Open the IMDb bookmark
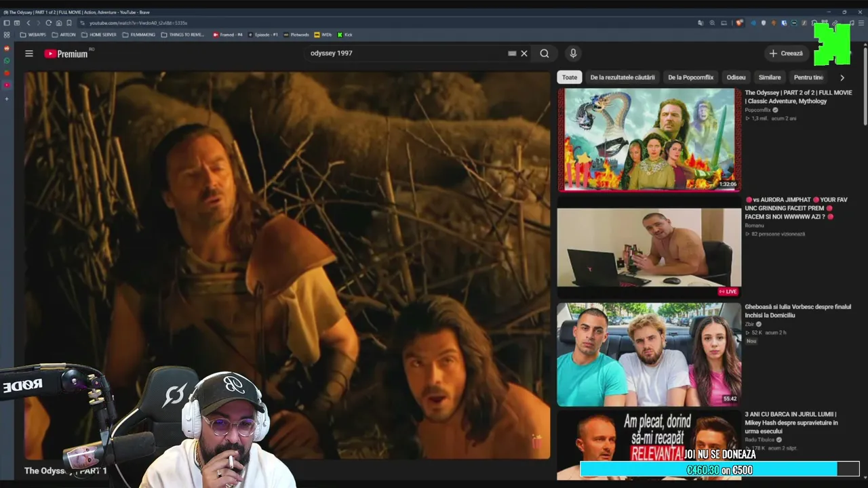This screenshot has width=868, height=488. [323, 35]
